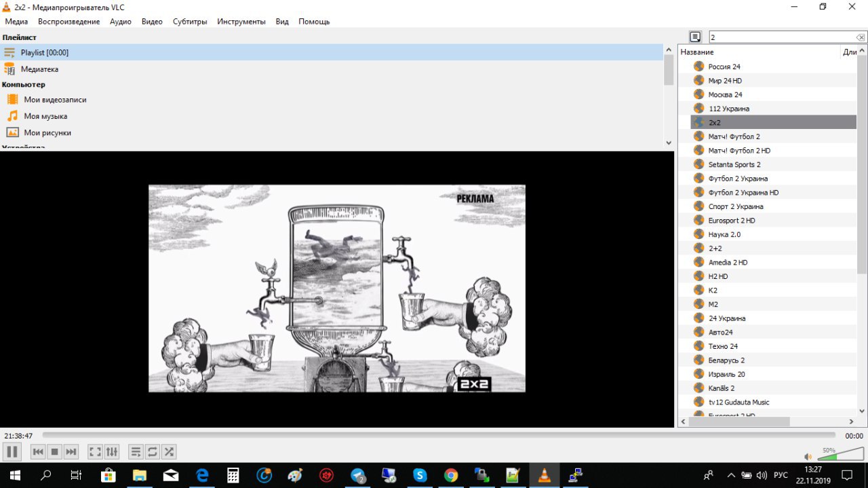
Task: Select Футбол 2 Украина HD channel
Action: point(743,193)
